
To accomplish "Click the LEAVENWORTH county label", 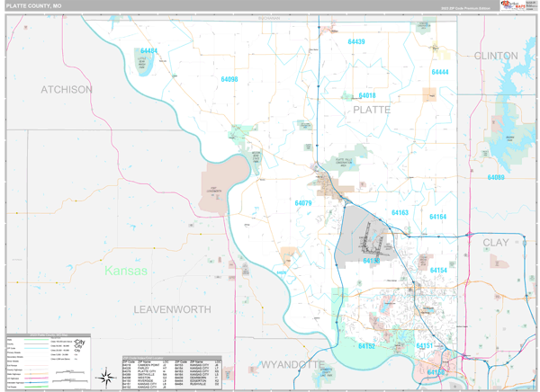I will pyautogui.click(x=172, y=308).
